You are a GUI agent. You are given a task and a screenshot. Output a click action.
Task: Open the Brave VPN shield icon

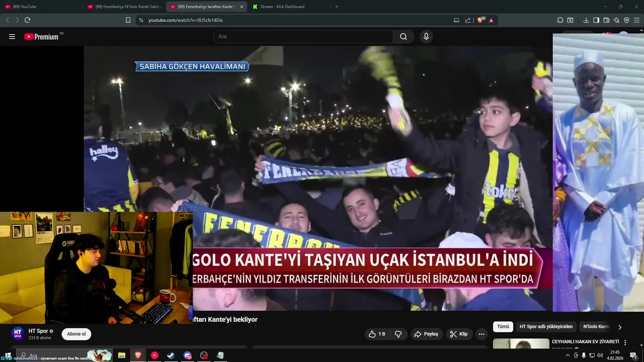(626, 20)
